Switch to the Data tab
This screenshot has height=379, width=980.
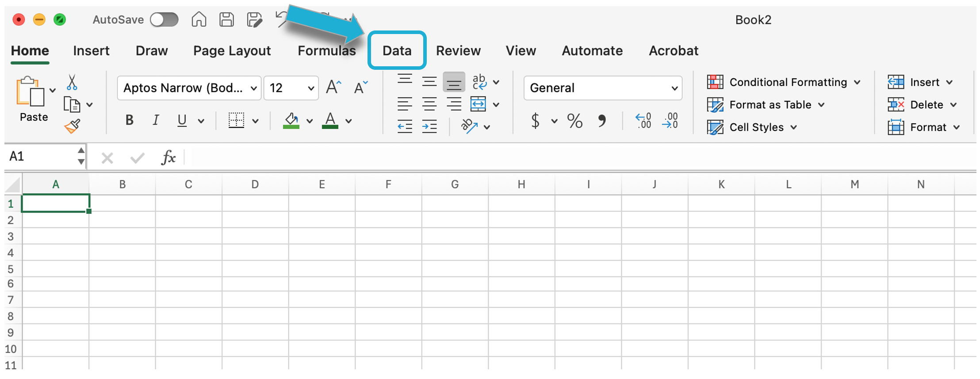[397, 51]
